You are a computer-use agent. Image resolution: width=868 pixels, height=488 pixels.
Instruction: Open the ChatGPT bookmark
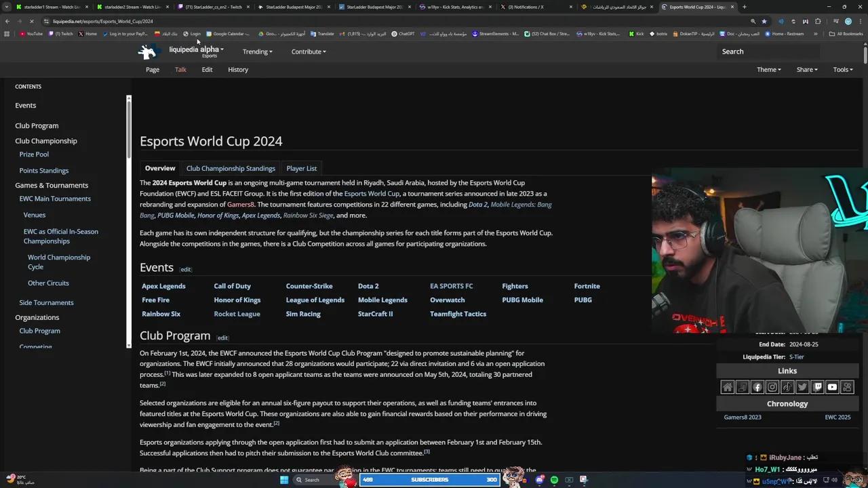[403, 33]
